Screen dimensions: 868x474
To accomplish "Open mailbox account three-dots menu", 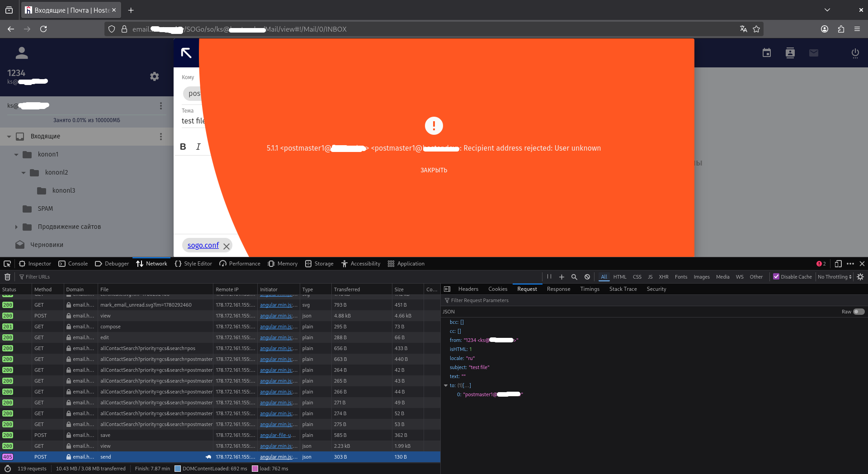I will 160,106.
